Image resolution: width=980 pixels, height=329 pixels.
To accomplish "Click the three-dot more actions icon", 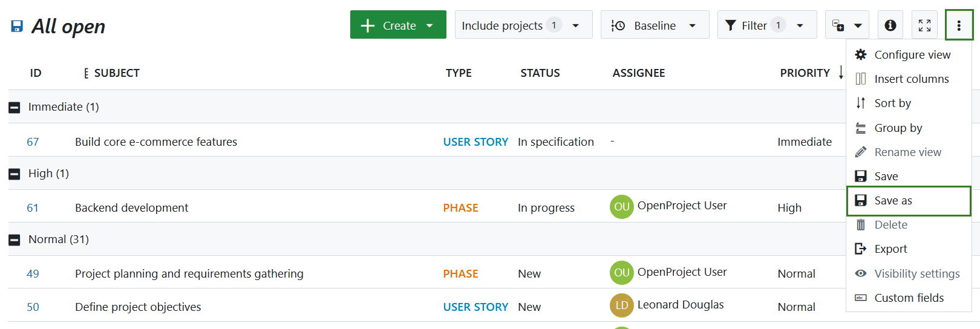I will [x=959, y=25].
